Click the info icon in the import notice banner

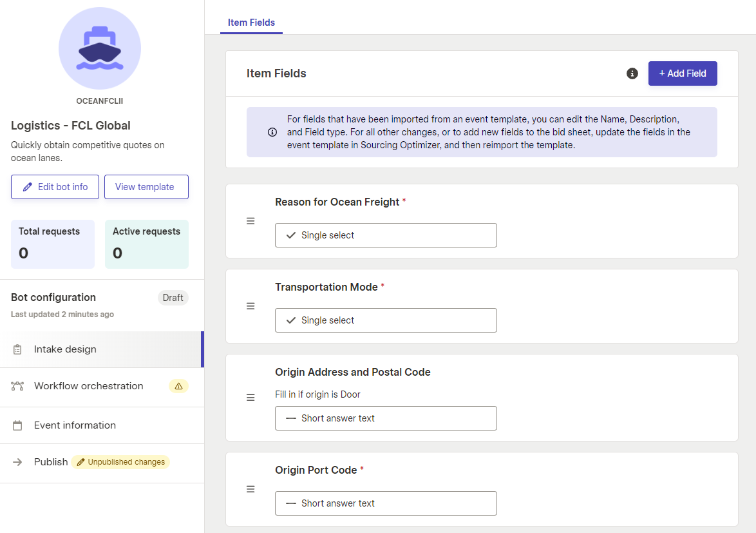271,132
